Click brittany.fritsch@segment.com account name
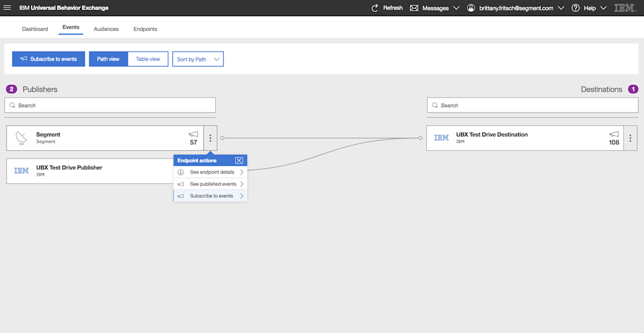 tap(516, 8)
